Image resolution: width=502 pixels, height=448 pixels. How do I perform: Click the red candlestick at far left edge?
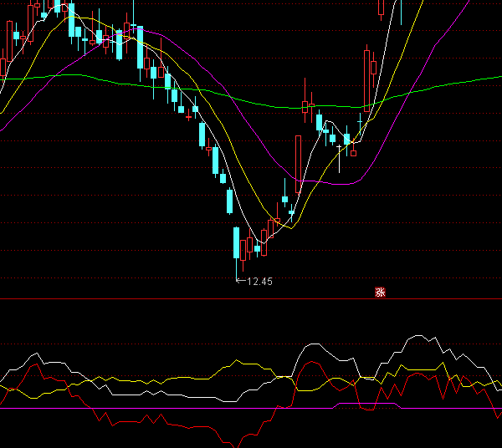click(3, 65)
